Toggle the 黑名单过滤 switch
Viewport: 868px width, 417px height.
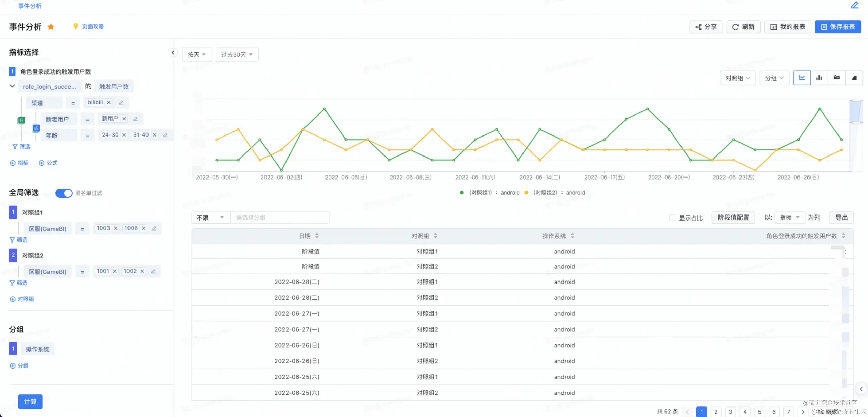click(x=64, y=193)
